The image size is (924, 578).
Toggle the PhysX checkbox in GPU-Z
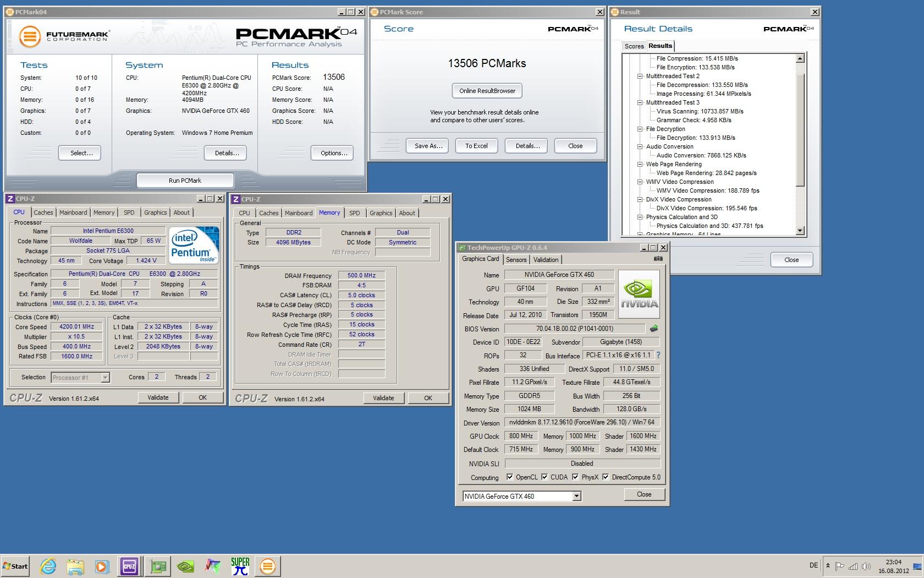click(575, 477)
